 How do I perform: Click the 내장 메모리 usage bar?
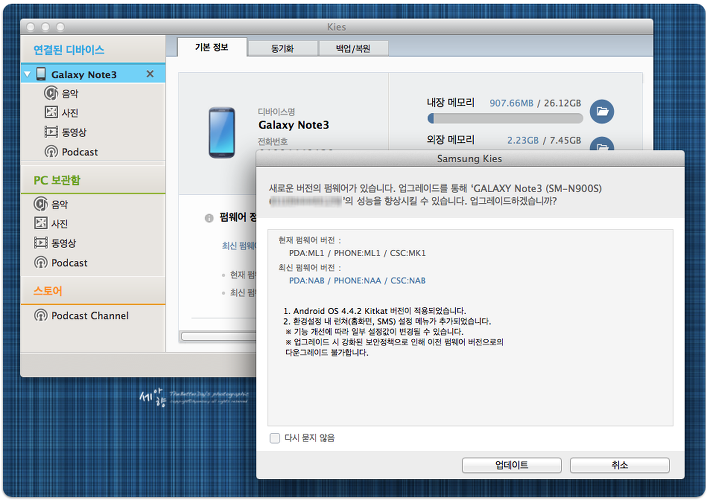pyautogui.click(x=505, y=119)
